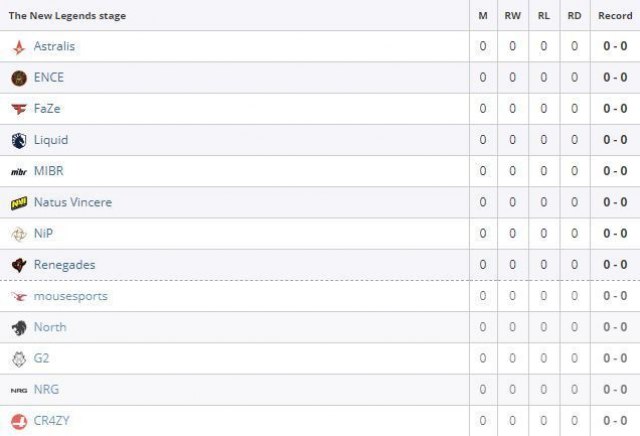Click the RW column header
Screen dimensions: 640x436
tap(513, 16)
